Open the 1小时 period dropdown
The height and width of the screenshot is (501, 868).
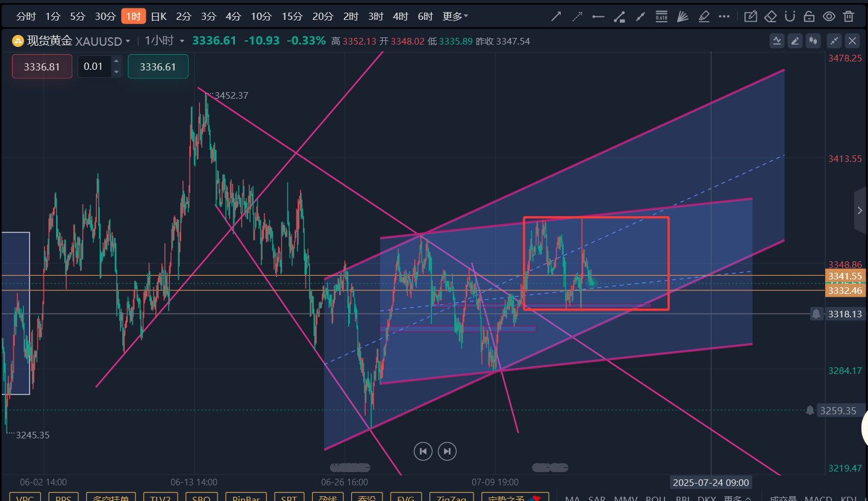[x=164, y=41]
